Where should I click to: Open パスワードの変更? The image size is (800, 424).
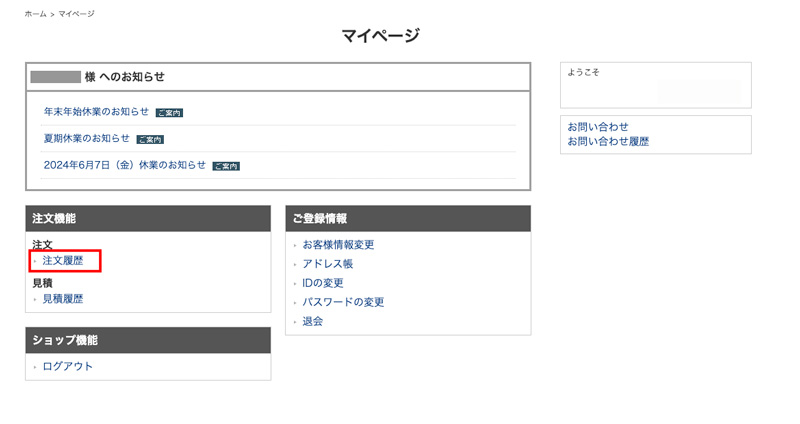pos(343,302)
